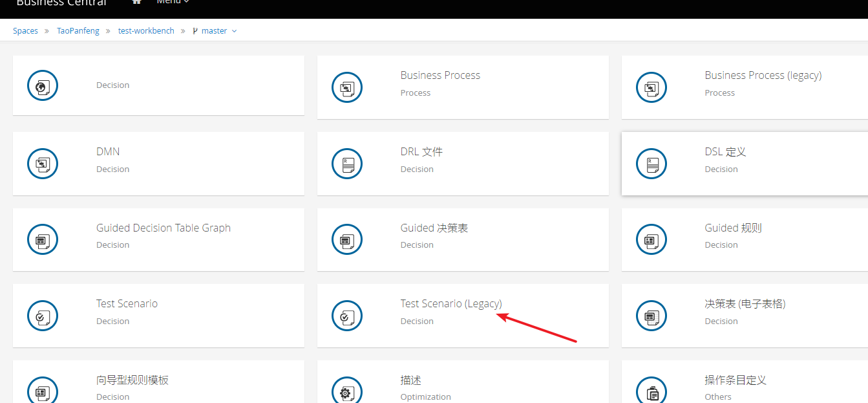Pick the DSL 定义 title
Viewport: 868px width, 403px height.
click(x=725, y=151)
